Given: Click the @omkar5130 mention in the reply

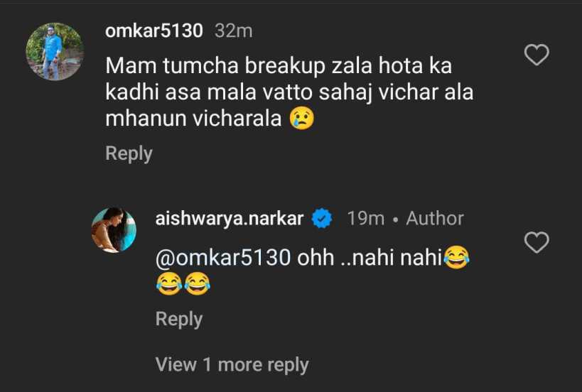Looking at the screenshot, I should click(x=223, y=258).
